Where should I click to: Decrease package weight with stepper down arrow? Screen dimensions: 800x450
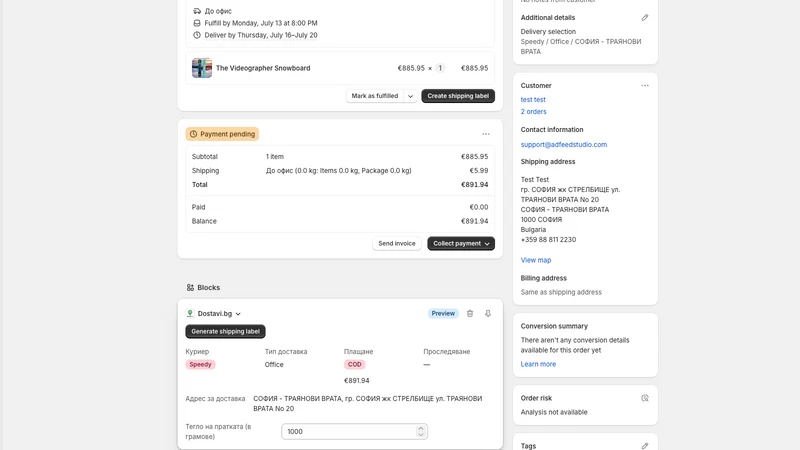(420, 434)
